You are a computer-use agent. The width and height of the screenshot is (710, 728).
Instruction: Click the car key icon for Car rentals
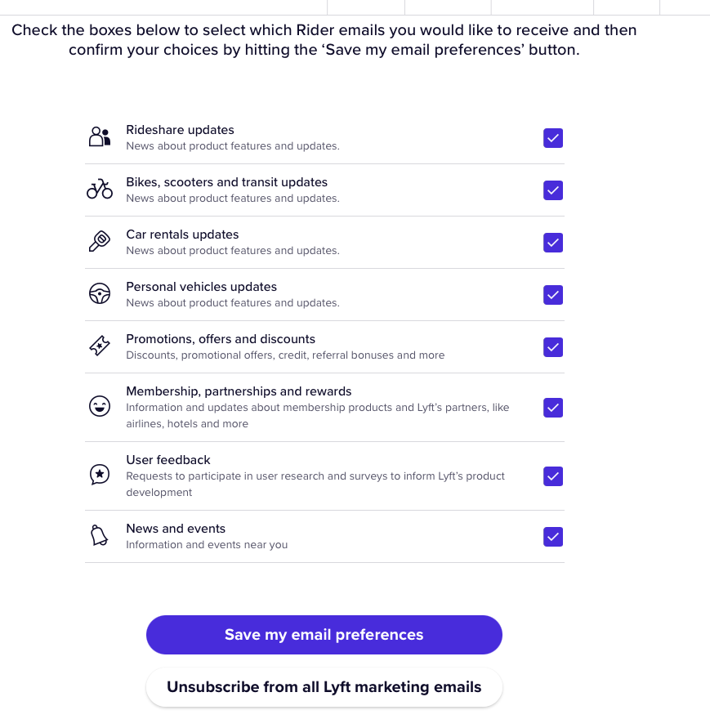coord(100,242)
